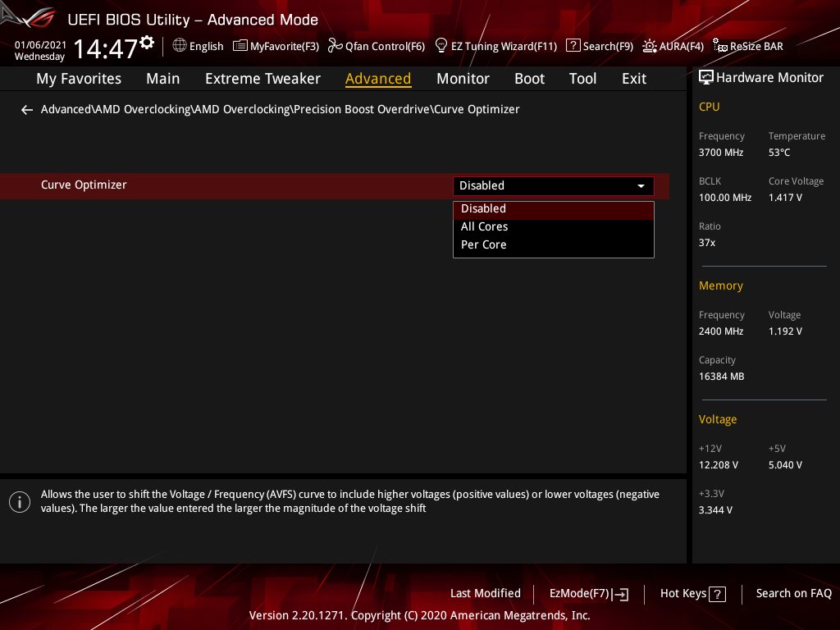Click Capacity value 16384 MB
This screenshot has height=630, width=840.
(x=721, y=377)
